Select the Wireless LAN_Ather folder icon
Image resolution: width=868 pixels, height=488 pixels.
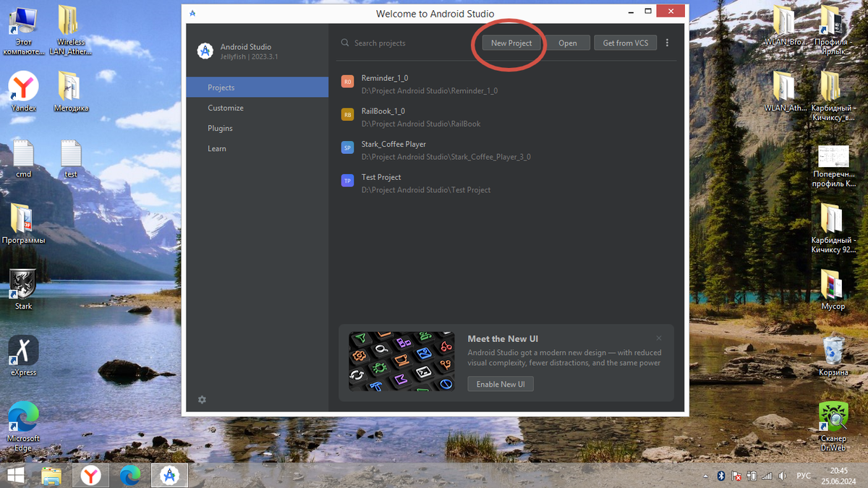[x=71, y=31]
